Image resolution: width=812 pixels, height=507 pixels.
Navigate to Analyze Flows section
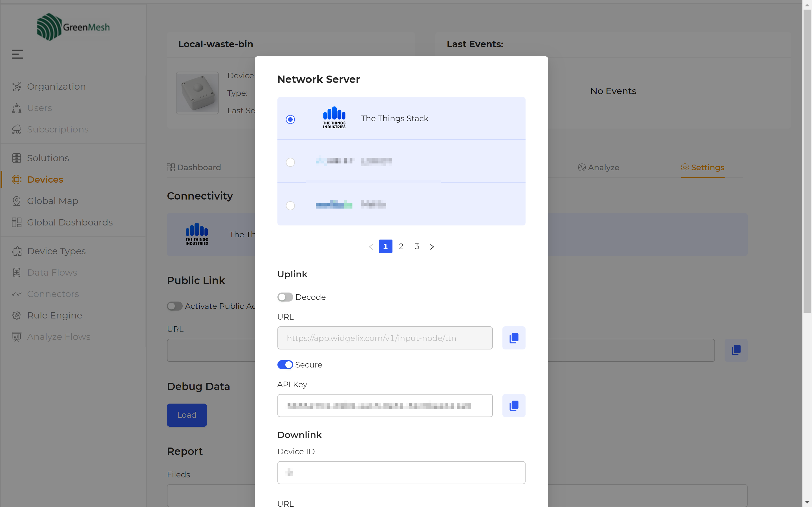tap(59, 336)
